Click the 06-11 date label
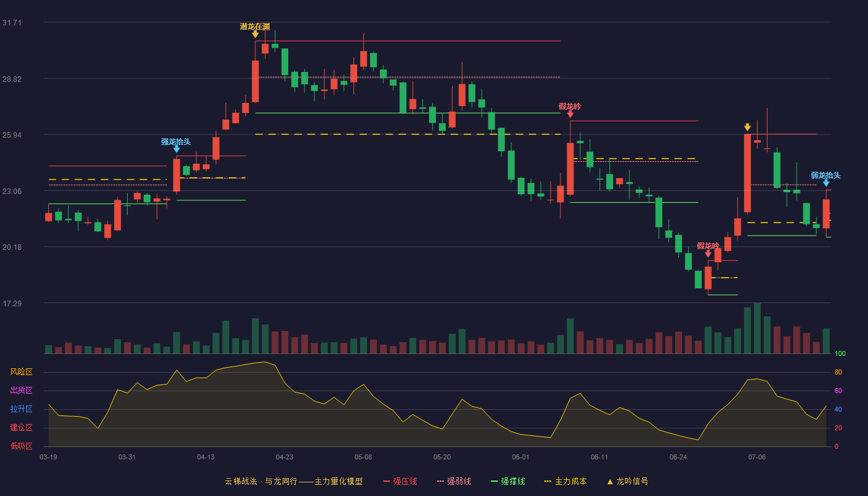Screen dimensions: 868x496 (600, 457)
